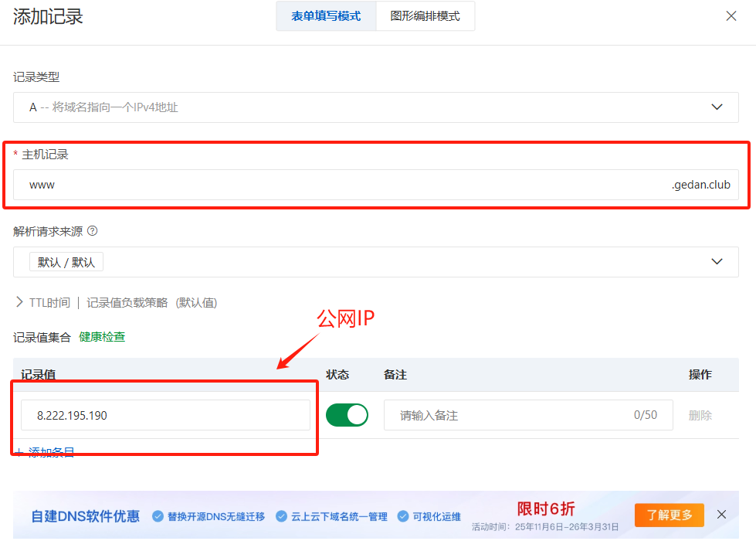Toggle the green 状态 switch off
This screenshot has width=756, height=558.
coord(347,415)
